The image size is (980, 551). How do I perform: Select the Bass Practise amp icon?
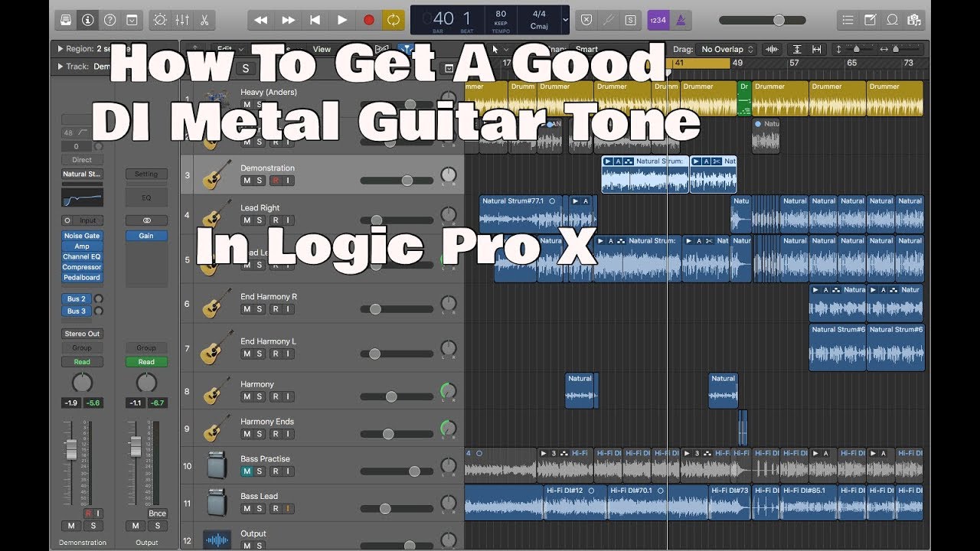pyautogui.click(x=217, y=465)
